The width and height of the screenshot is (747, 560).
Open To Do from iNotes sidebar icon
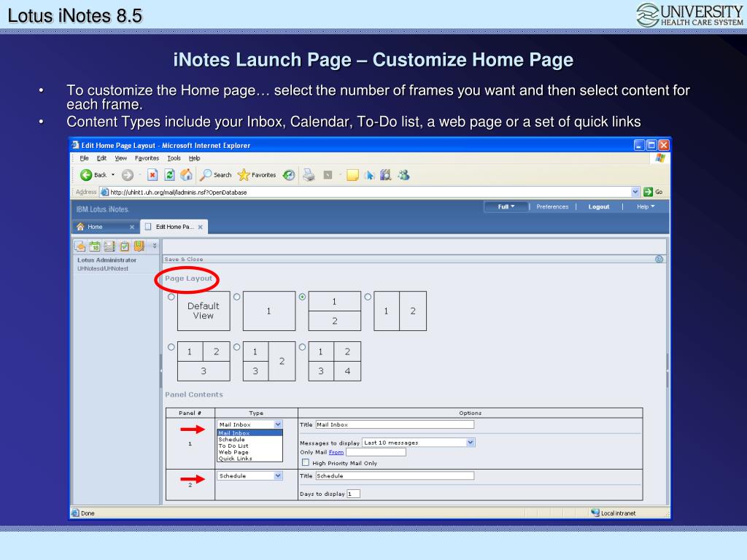(124, 246)
